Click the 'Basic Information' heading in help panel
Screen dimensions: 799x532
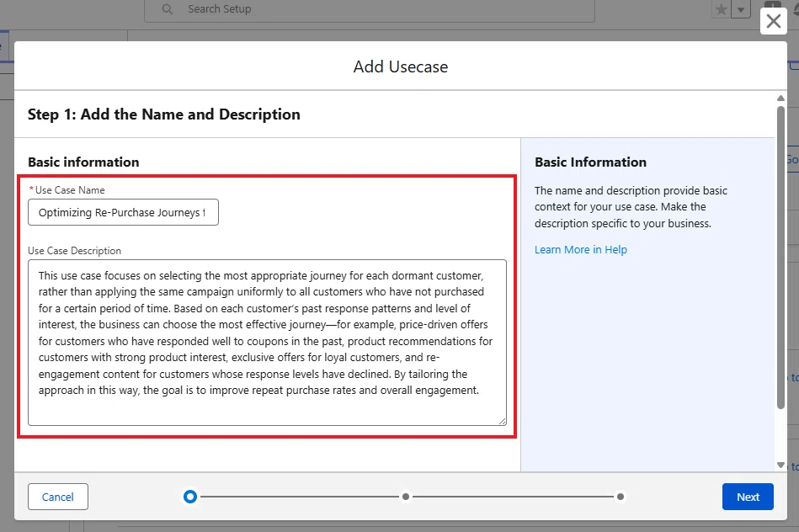tap(590, 162)
